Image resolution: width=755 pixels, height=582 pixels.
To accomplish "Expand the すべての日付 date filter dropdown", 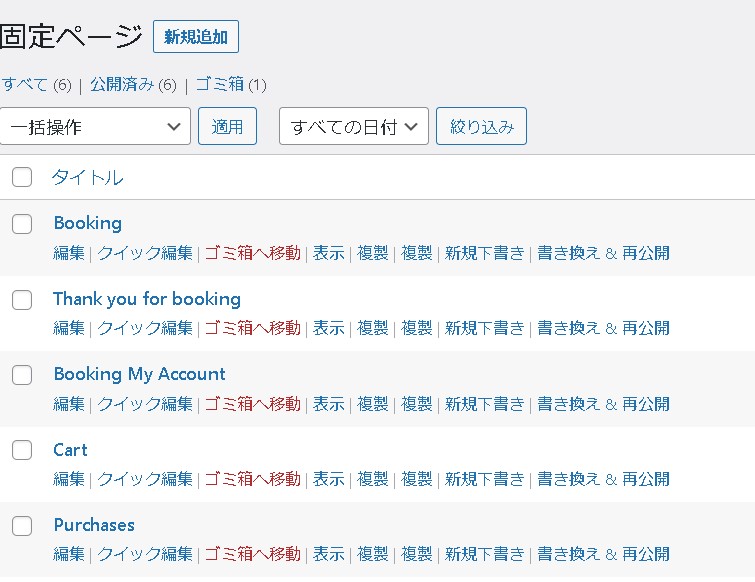I will click(x=353, y=127).
